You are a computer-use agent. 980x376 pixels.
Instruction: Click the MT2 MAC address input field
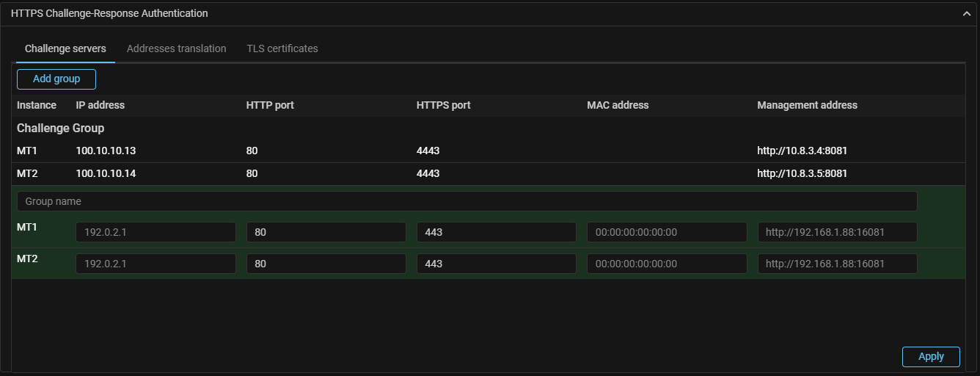coord(667,264)
